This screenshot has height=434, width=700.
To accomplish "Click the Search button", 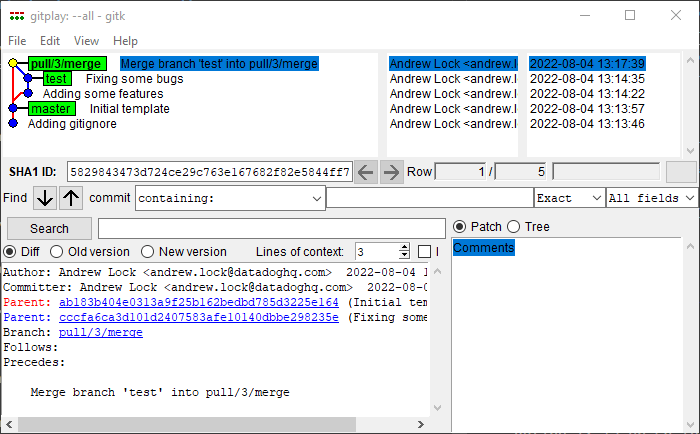I will (49, 229).
